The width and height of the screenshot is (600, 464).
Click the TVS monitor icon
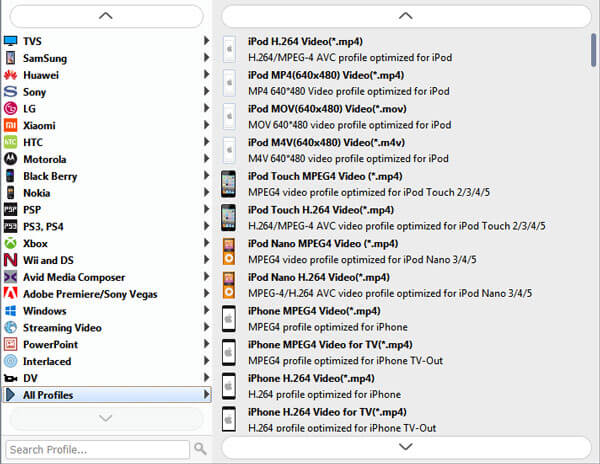pyautogui.click(x=10, y=41)
